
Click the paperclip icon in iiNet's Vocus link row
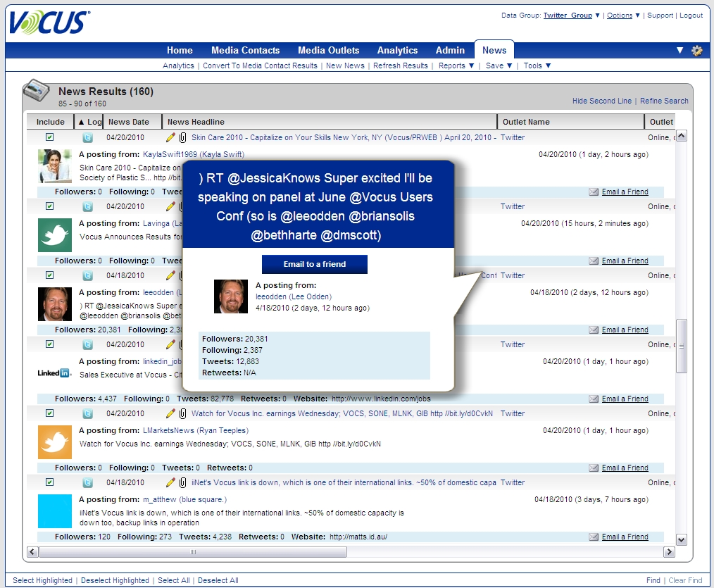pos(182,482)
